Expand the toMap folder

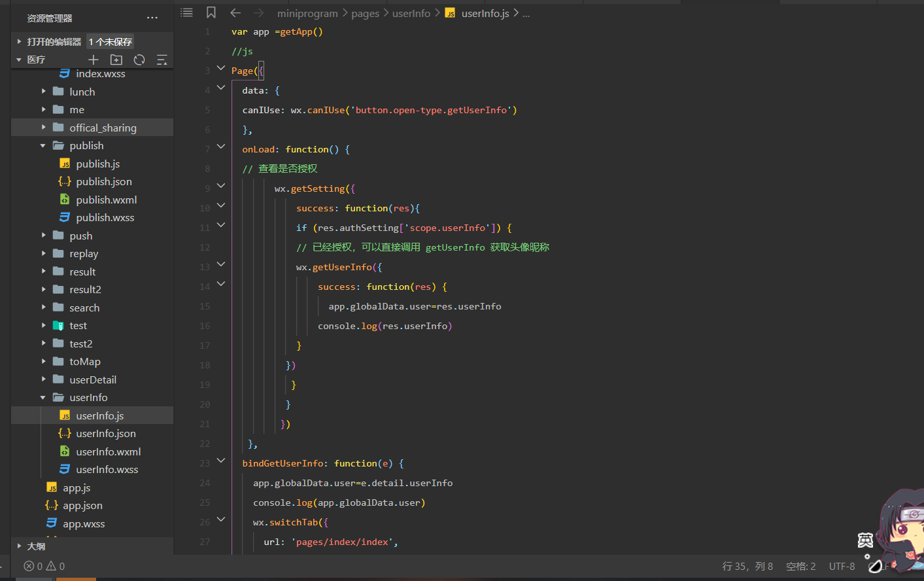click(43, 362)
